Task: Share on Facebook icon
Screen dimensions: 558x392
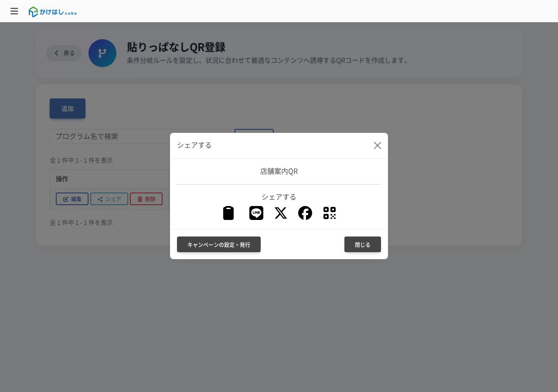Action: 305,213
